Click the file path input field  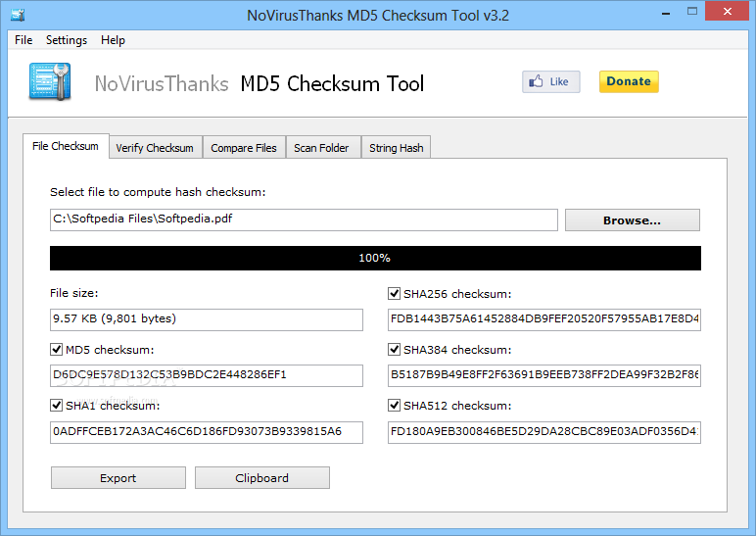tap(304, 220)
